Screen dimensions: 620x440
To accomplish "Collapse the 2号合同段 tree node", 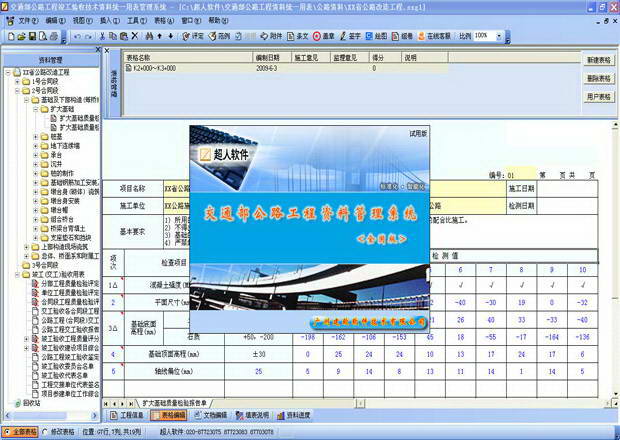I will (x=17, y=91).
